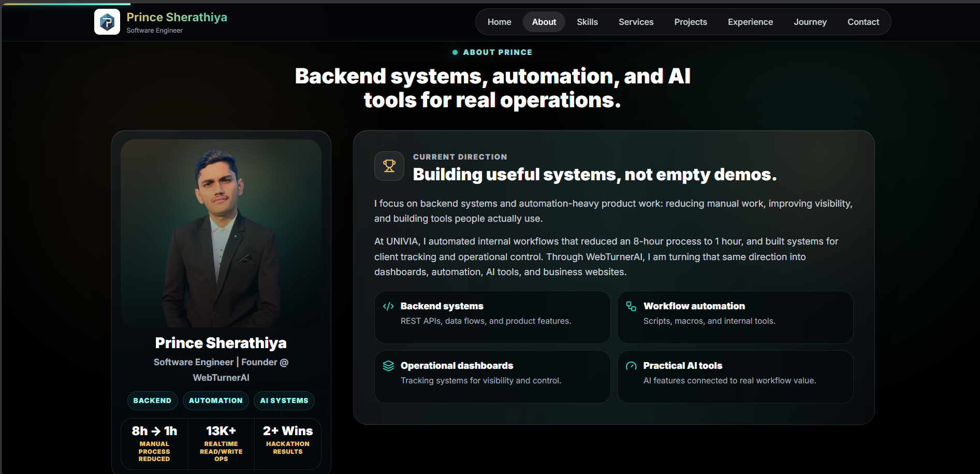
Task: Click the teal dot before ABOUT PRINCE
Action: click(455, 52)
